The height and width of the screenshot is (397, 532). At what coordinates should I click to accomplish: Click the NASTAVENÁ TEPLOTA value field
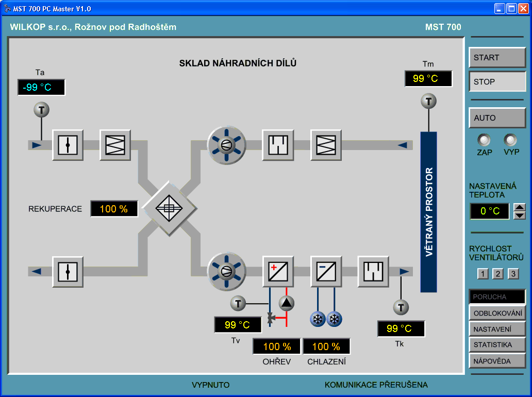point(490,211)
